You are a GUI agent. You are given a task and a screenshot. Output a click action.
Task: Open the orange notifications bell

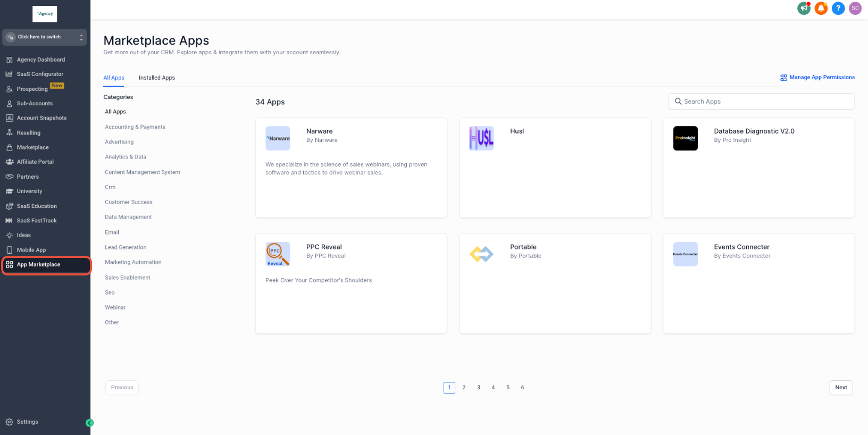[x=821, y=9]
